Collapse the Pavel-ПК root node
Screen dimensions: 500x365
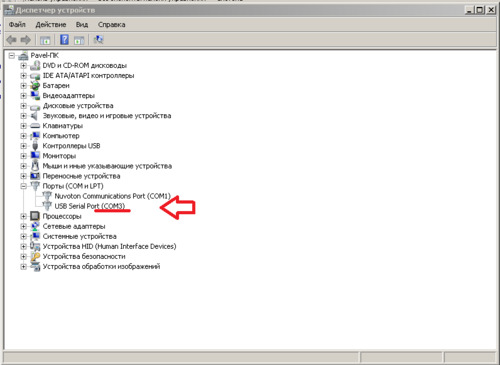pyautogui.click(x=12, y=56)
